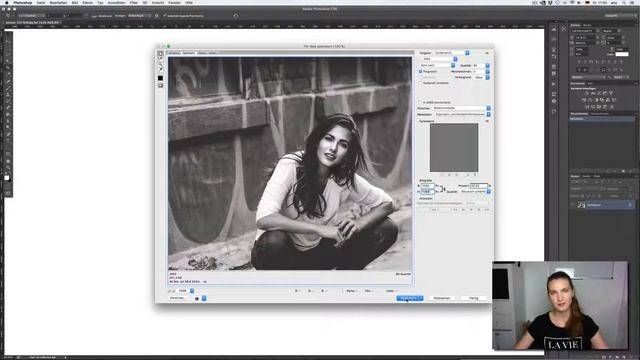Open the Metadaten dropdown
Screen dimensions: 640x360
click(x=461, y=114)
